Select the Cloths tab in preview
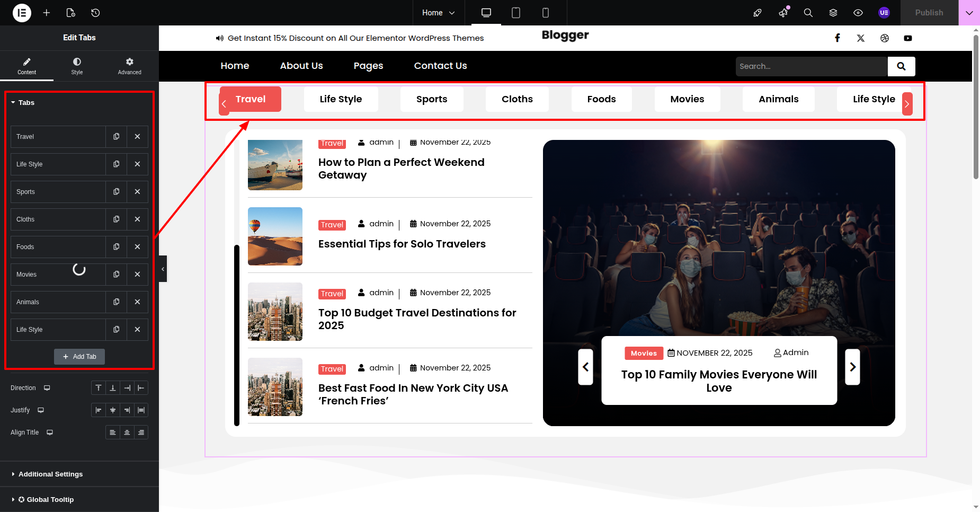Image resolution: width=980 pixels, height=512 pixels. point(517,99)
